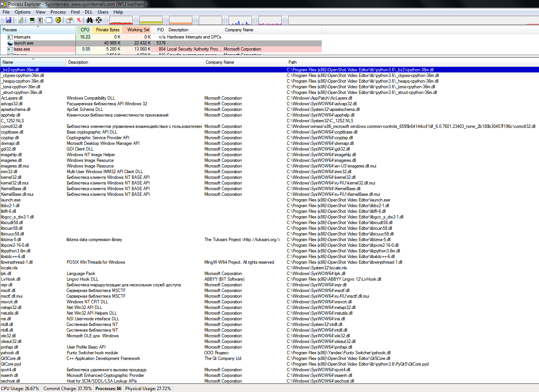Open Find Handle or DLL with binoculars icon
The image size is (539, 392).
[x=89, y=20]
